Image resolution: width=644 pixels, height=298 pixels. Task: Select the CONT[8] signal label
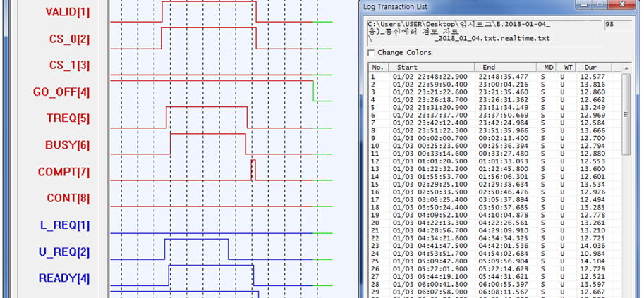68,199
